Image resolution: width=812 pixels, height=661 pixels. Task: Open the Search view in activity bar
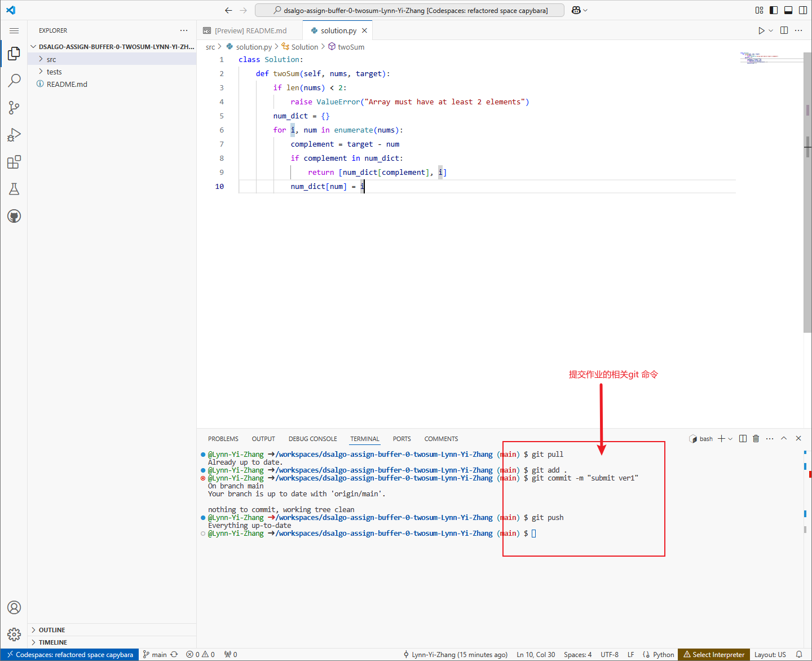14,81
